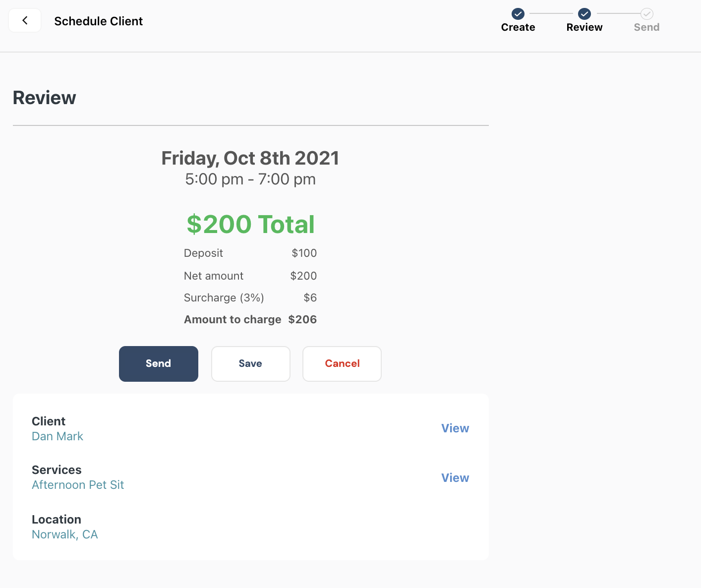Open the Afternoon Pet Sit service link
Viewport: 701px width, 588px height.
(x=78, y=485)
